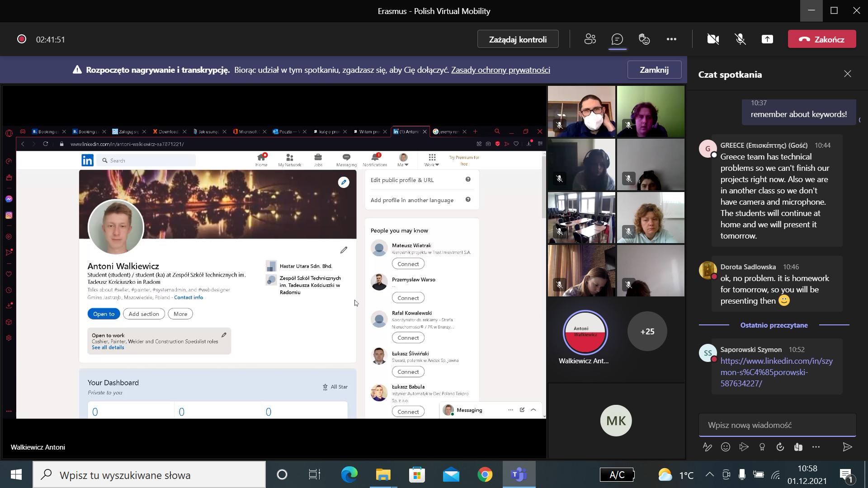Dismiss the banner with Zamknij
This screenshot has height=488, width=868.
pos(654,70)
